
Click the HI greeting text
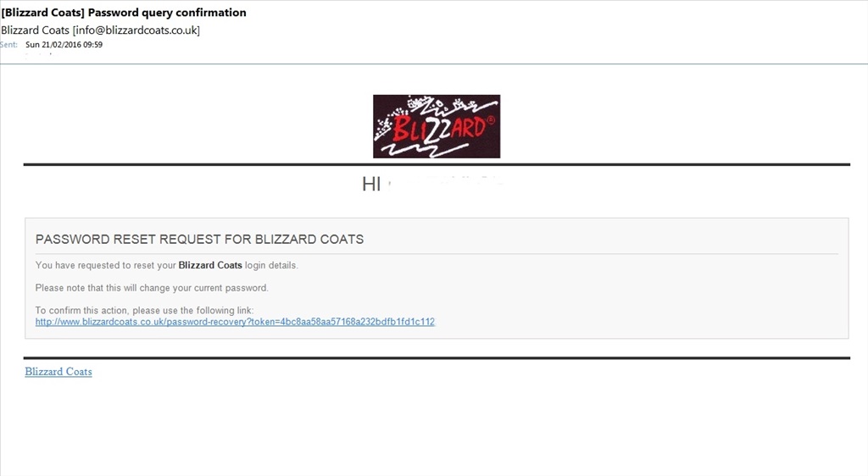click(371, 184)
